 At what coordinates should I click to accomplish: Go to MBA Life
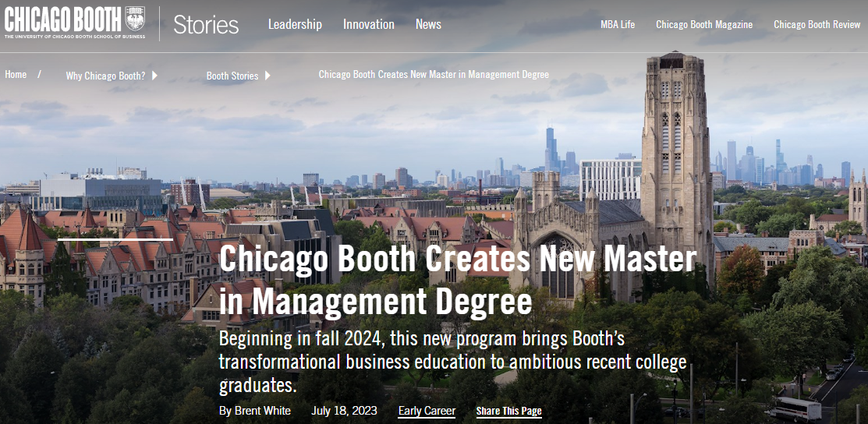618,24
